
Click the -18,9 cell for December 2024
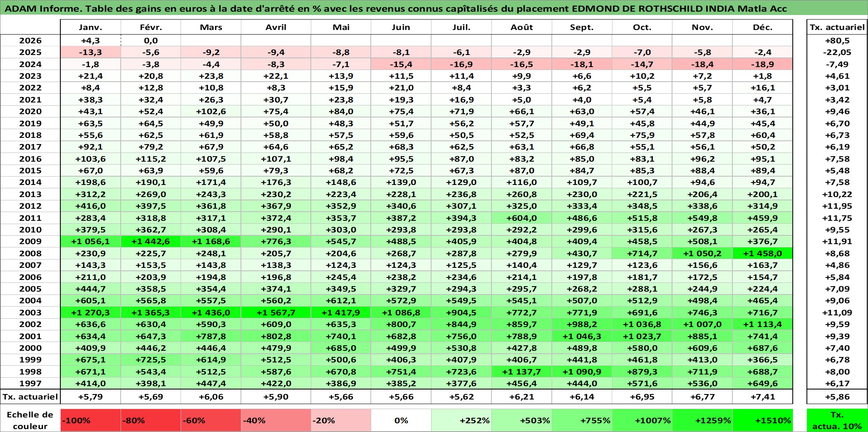[763, 64]
